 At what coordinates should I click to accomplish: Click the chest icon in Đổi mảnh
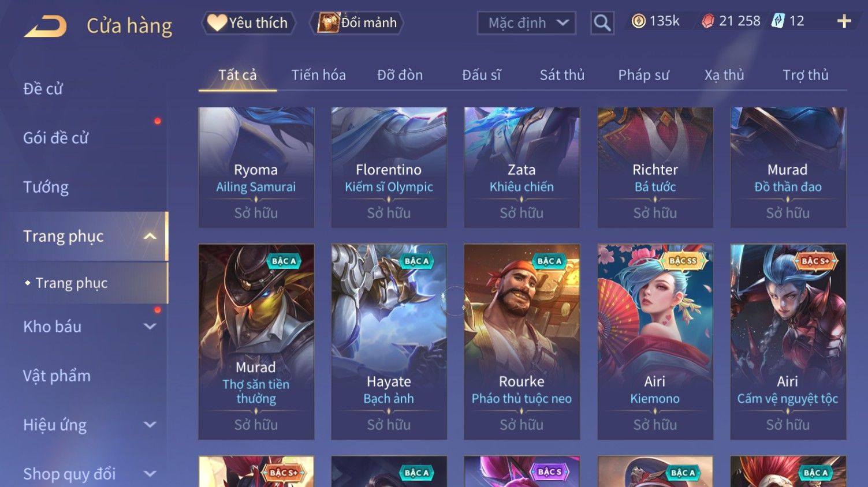click(x=328, y=23)
